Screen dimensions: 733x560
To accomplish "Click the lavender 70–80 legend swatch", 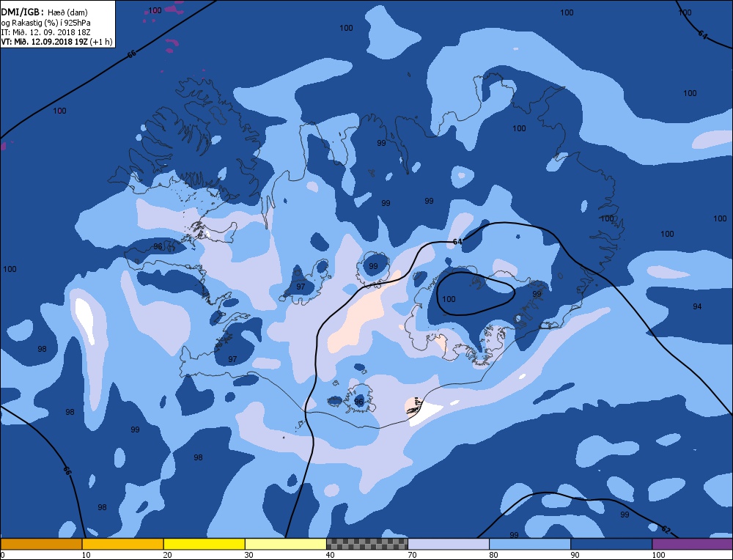I will 449,544.
